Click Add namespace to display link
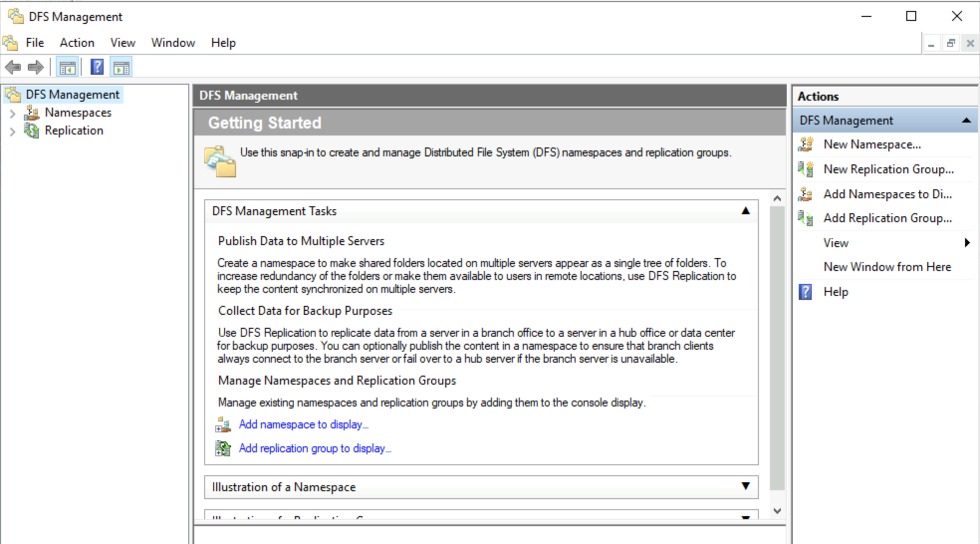 pos(303,424)
